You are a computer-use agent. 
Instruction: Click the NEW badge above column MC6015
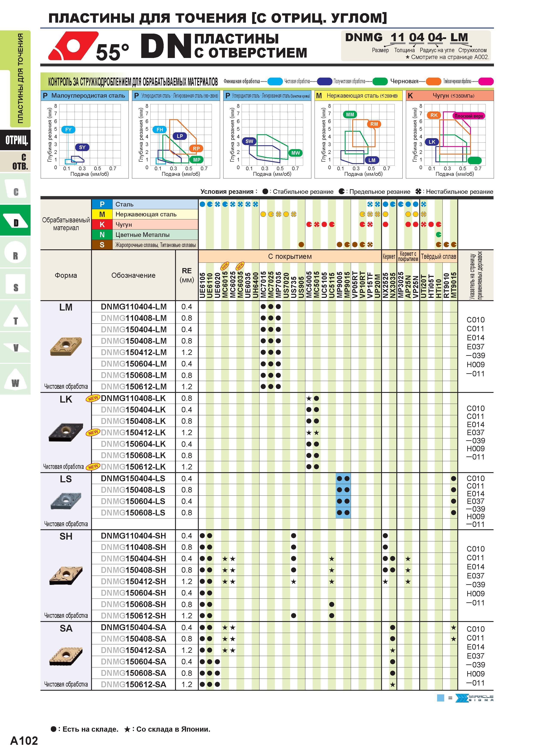[225, 266]
